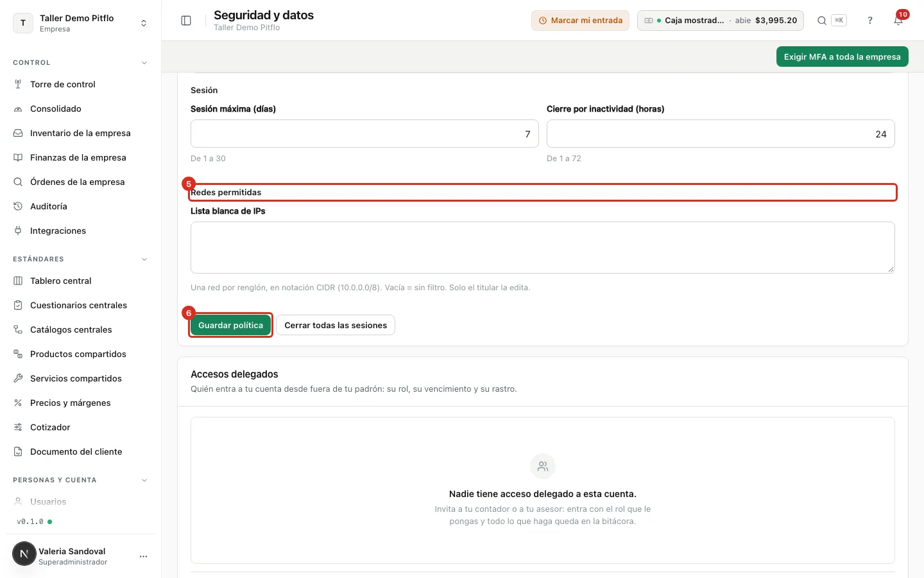
Task: Click Guardar política button
Action: pyautogui.click(x=230, y=325)
